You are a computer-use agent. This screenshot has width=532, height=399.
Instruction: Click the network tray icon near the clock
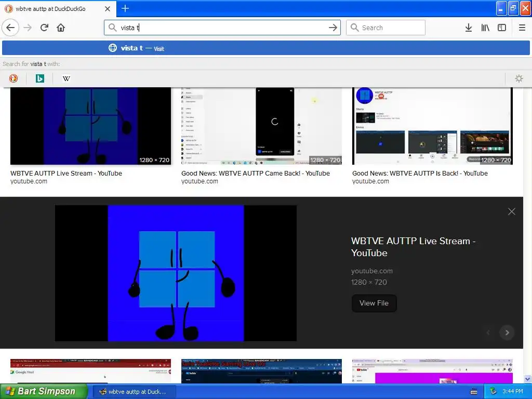tap(494, 392)
